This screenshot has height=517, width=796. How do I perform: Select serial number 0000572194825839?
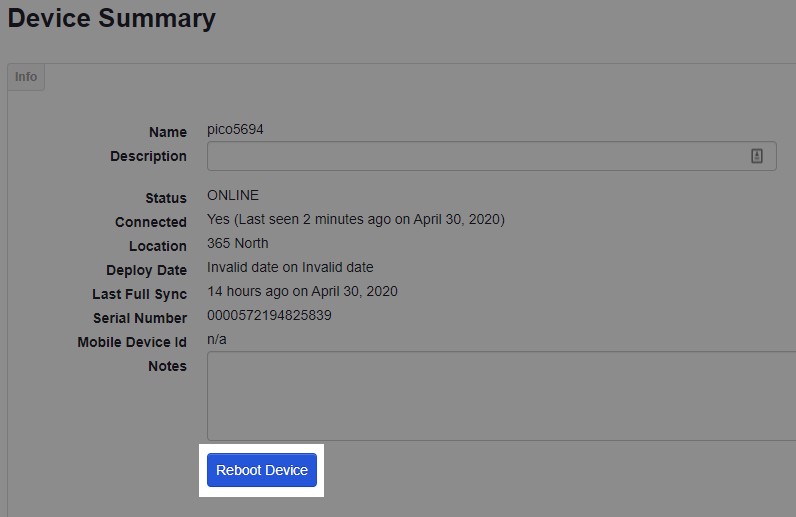pyautogui.click(x=269, y=315)
